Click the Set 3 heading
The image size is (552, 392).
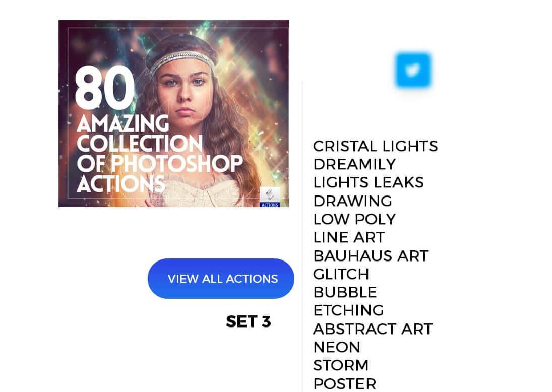pyautogui.click(x=249, y=321)
